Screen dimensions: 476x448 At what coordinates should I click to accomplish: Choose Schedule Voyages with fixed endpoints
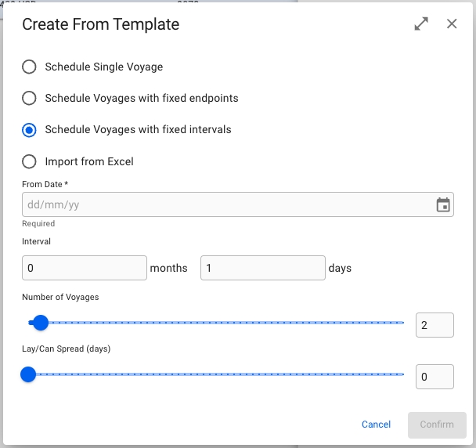pos(30,98)
